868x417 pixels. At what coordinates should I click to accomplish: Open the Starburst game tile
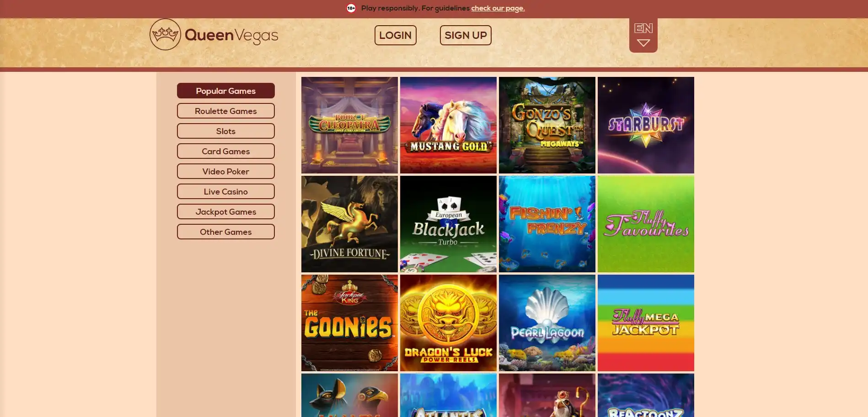pyautogui.click(x=646, y=125)
